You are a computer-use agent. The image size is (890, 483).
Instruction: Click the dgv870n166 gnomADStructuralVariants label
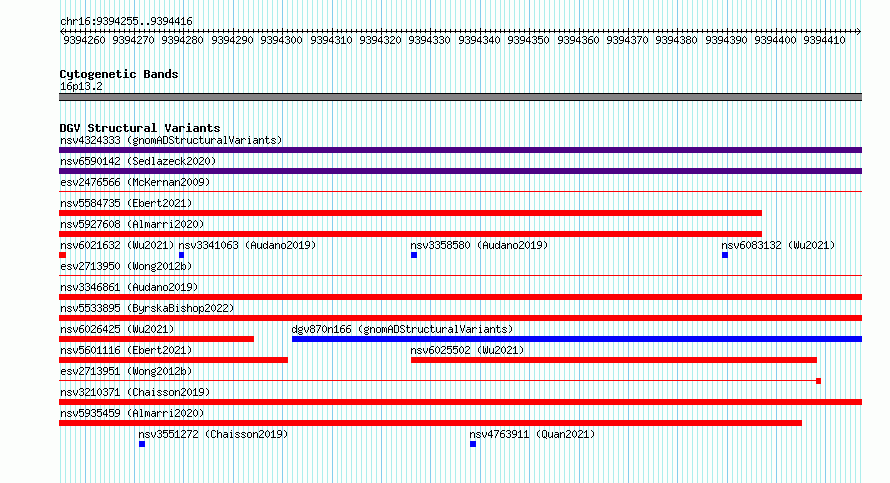coord(402,329)
